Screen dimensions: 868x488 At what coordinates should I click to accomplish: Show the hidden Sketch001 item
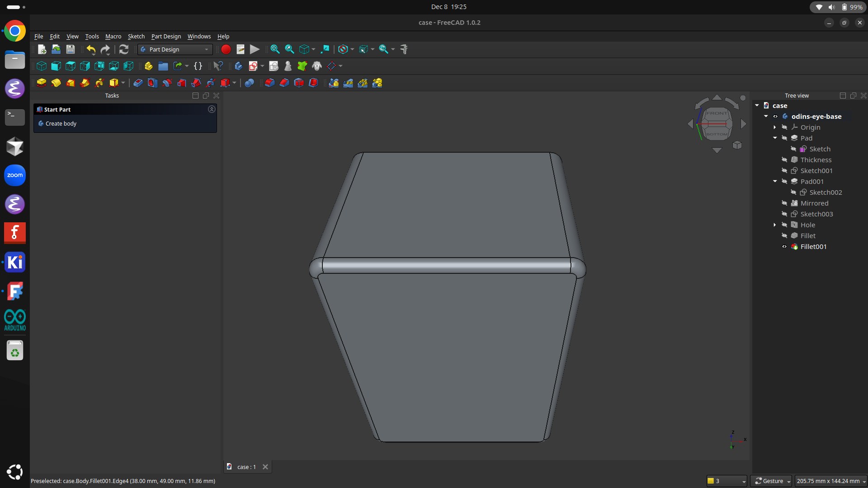[785, 170]
